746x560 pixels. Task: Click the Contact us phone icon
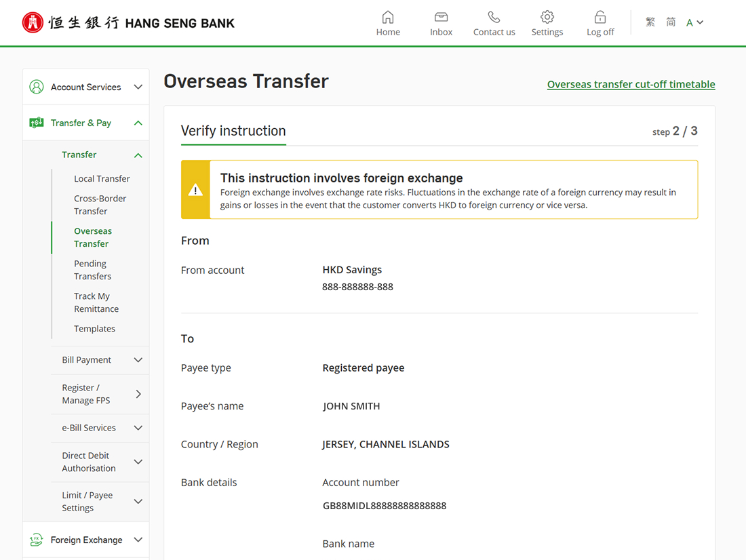pyautogui.click(x=494, y=17)
